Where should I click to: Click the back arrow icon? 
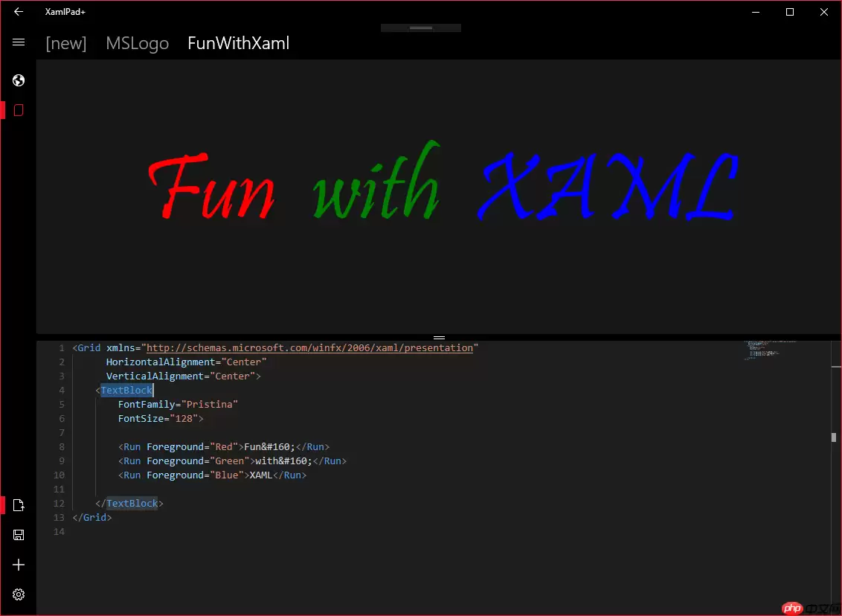pyautogui.click(x=19, y=12)
